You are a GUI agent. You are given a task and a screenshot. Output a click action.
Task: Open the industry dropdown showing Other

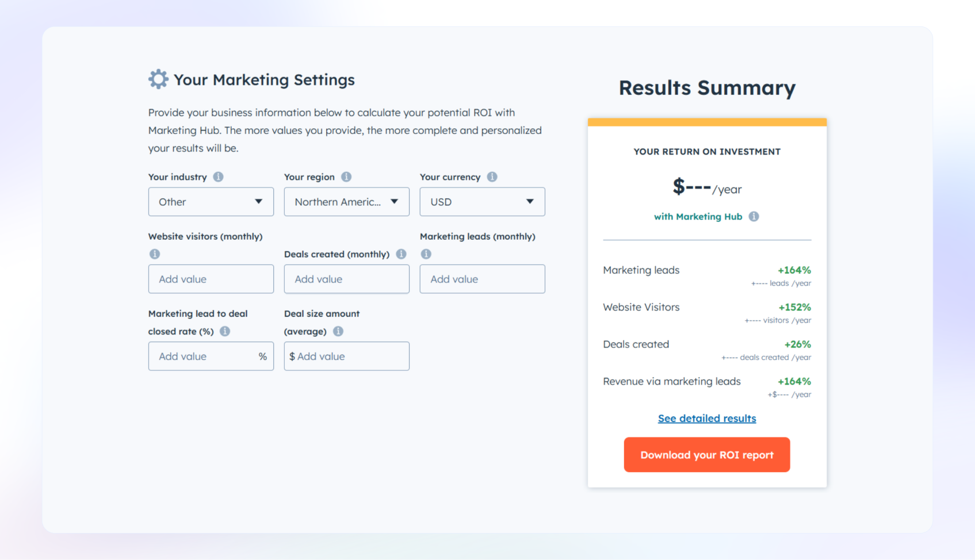click(211, 202)
